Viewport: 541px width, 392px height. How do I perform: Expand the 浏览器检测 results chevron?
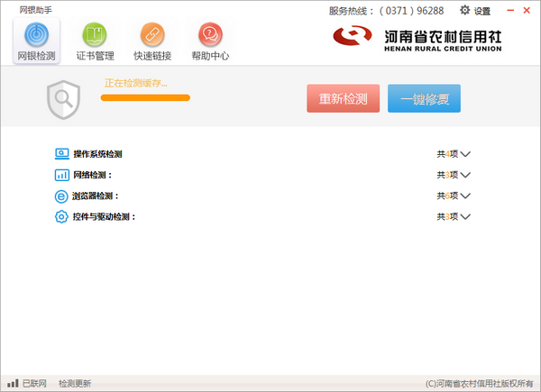(465, 196)
